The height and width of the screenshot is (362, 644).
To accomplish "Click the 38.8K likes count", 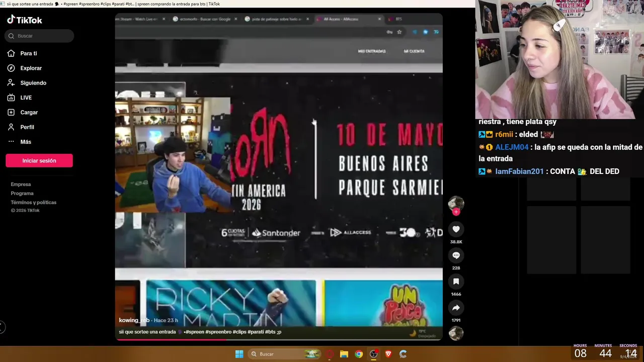I will (456, 242).
